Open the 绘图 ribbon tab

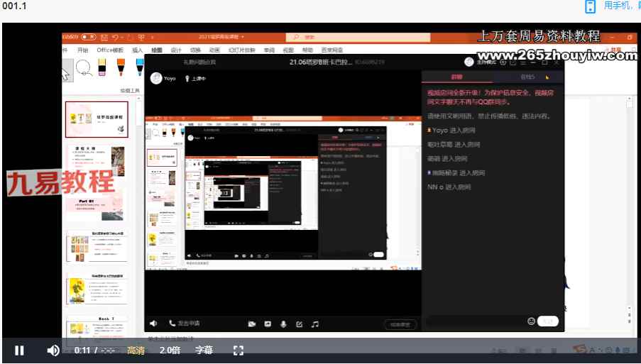point(157,50)
